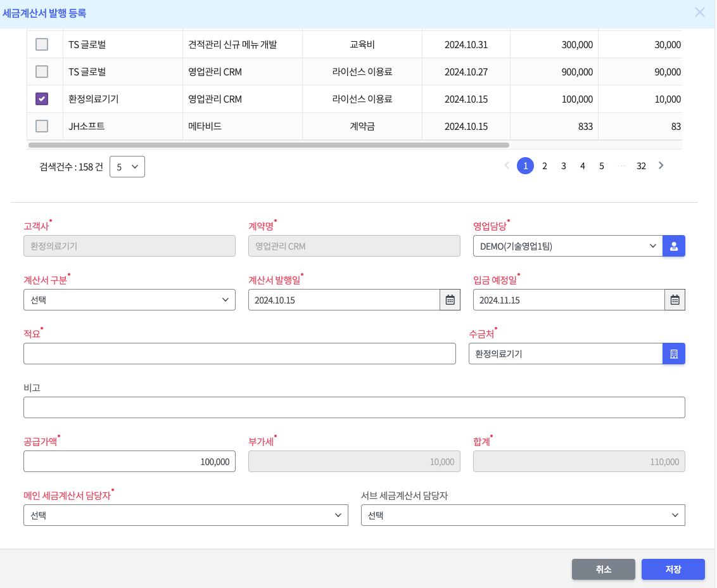Click the horizontal table scrollbar
Screen dimensions: 717x588
click(269, 145)
